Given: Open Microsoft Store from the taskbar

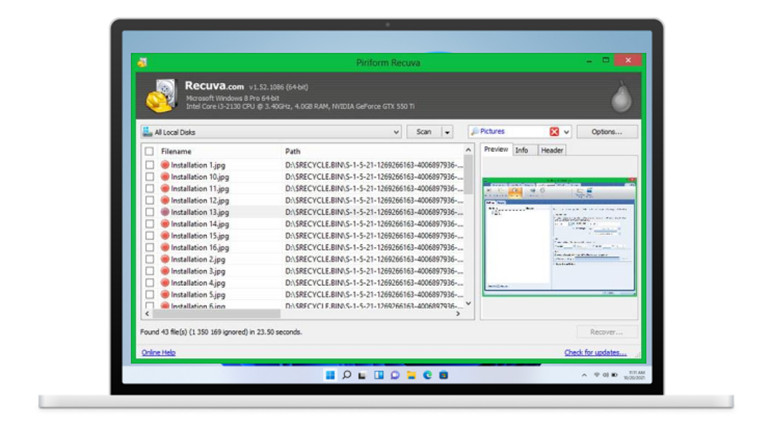Looking at the screenshot, I should (x=443, y=375).
